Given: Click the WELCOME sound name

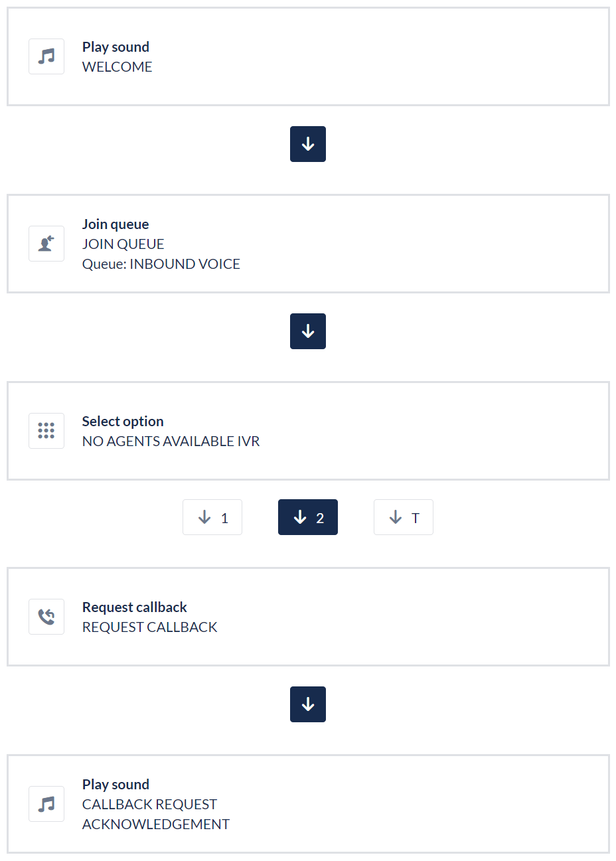Looking at the screenshot, I should tap(117, 67).
